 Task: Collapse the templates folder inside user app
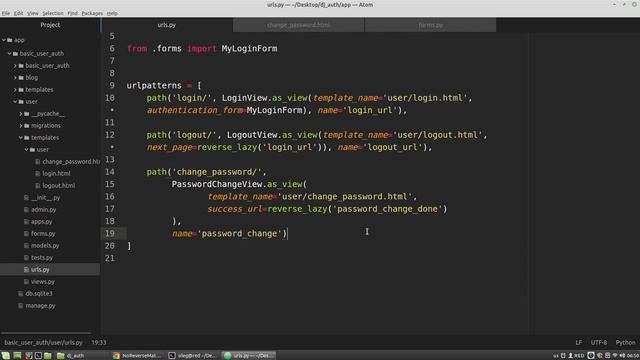(x=21, y=138)
